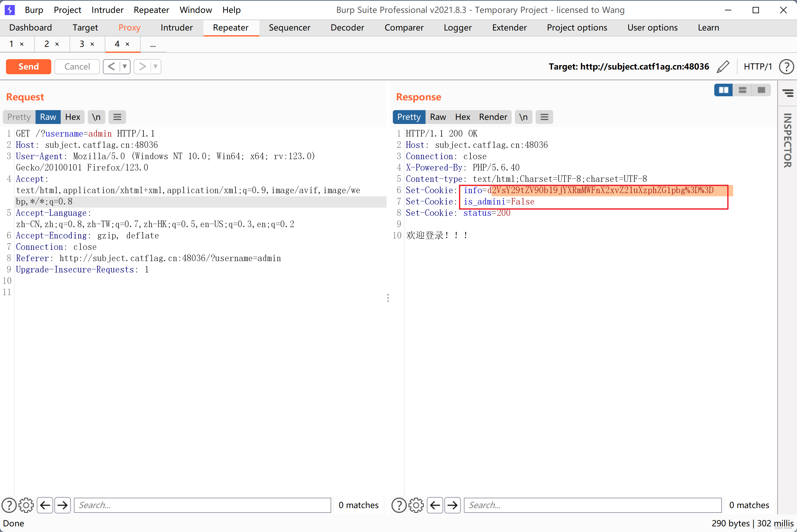Go back to previous request in history
The width and height of the screenshot is (797, 532).
(x=111, y=66)
